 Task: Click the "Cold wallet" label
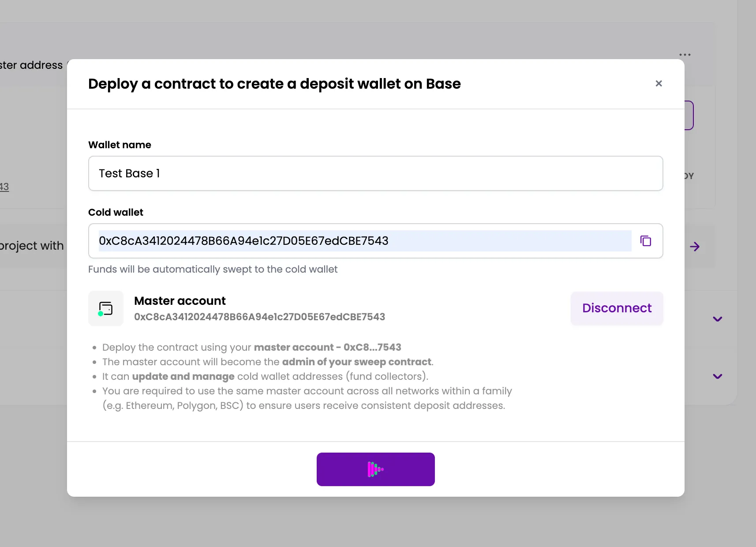pyautogui.click(x=116, y=212)
